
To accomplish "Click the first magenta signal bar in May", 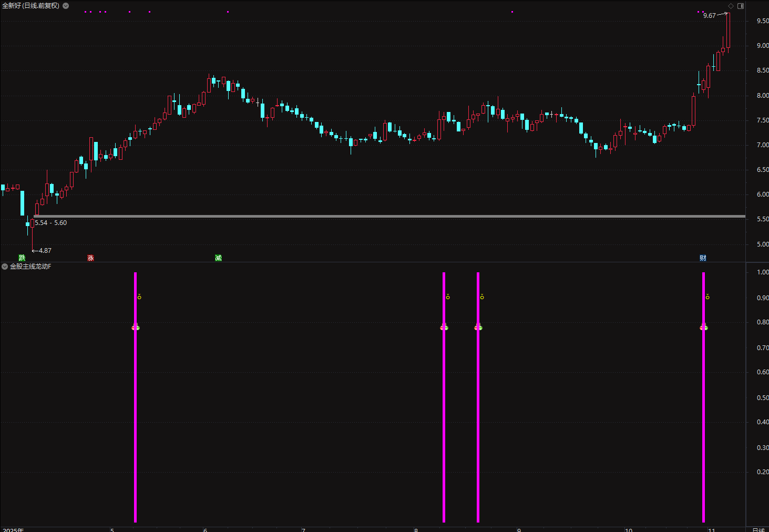I will point(135,397).
